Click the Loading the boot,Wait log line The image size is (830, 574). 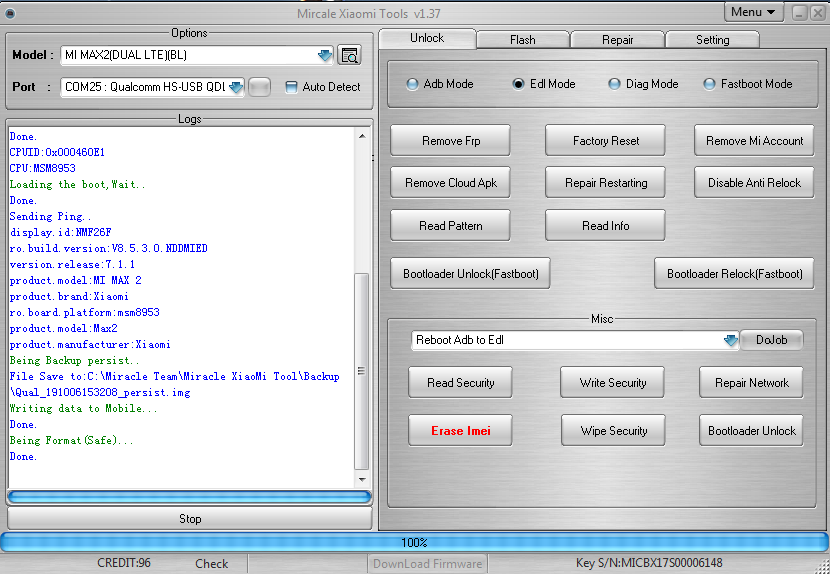tap(77, 184)
